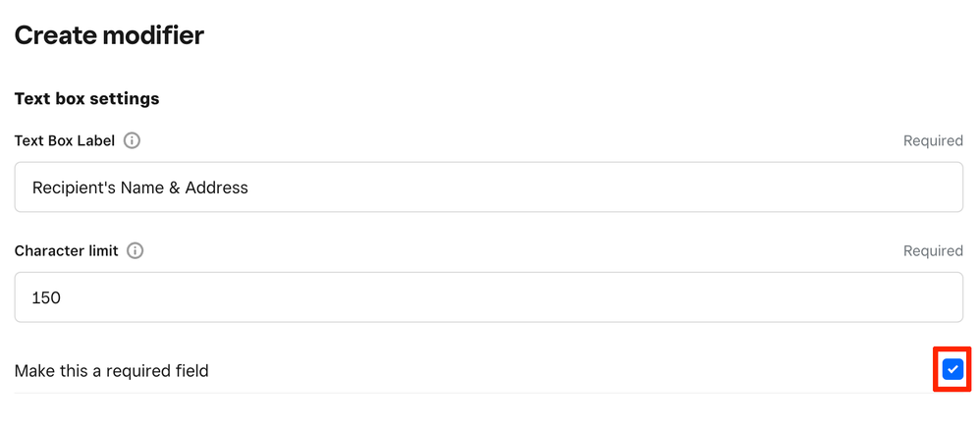The height and width of the screenshot is (428, 980).
Task: Click the "Create modifier" heading
Action: click(x=109, y=36)
